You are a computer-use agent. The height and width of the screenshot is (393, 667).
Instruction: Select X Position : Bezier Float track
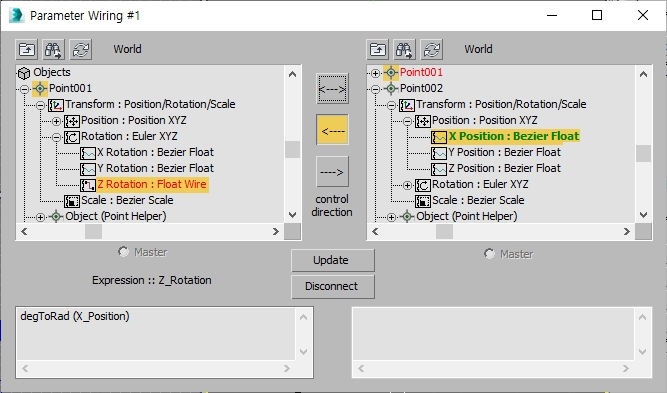click(x=514, y=136)
